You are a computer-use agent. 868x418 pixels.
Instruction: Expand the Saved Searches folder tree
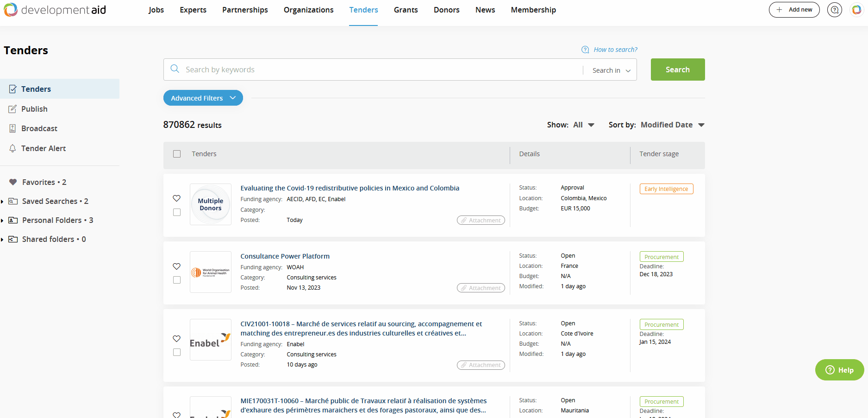(2, 201)
